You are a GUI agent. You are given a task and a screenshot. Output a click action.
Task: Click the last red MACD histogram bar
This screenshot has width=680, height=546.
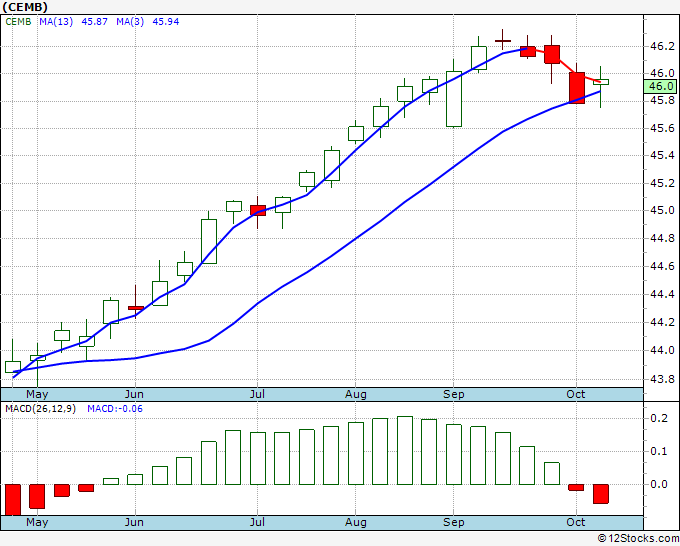tap(601, 494)
